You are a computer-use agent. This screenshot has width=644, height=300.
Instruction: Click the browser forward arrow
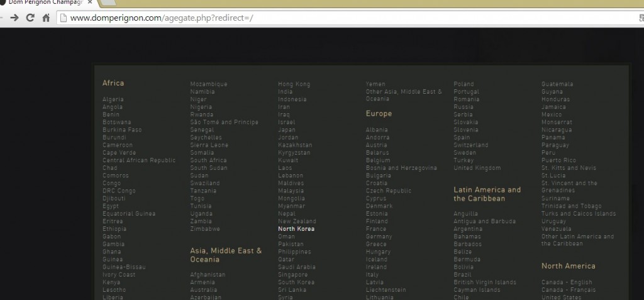pos(14,18)
